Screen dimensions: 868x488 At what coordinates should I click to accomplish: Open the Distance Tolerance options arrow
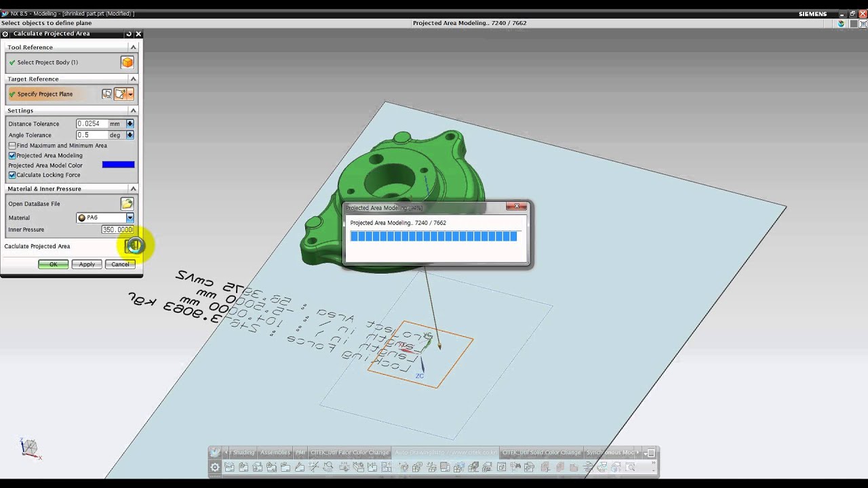tap(130, 124)
